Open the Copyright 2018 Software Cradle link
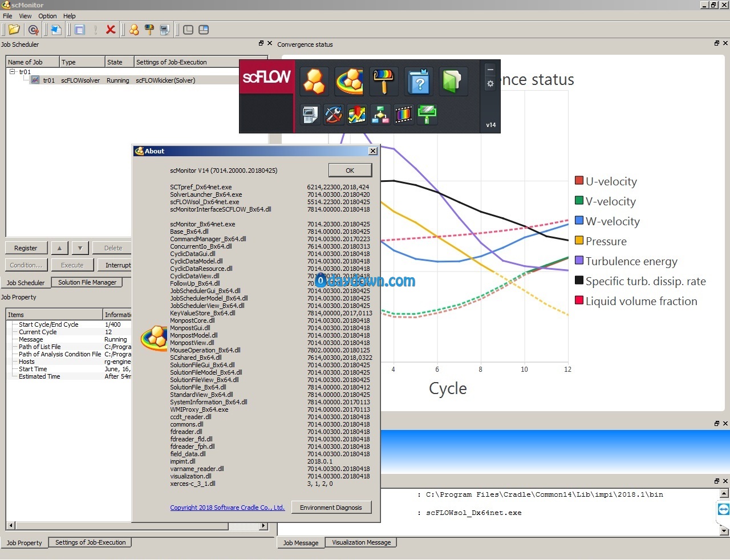The height and width of the screenshot is (560, 730). pyautogui.click(x=227, y=508)
